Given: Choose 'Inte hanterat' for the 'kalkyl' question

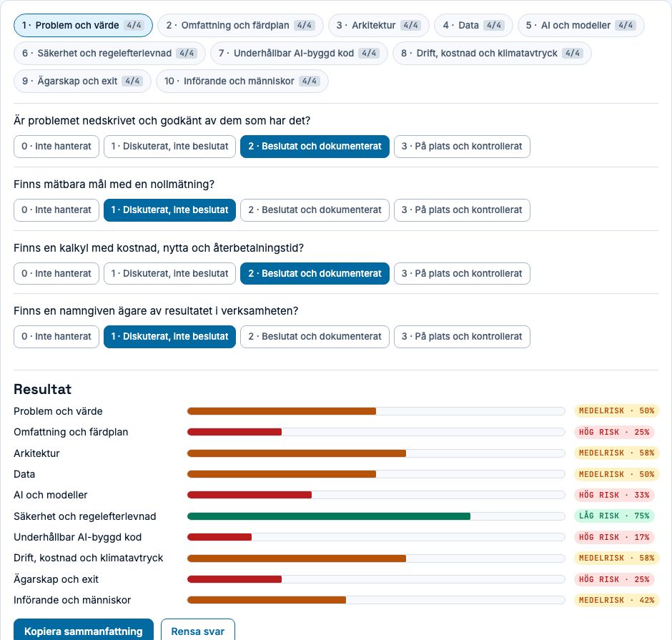Looking at the screenshot, I should (x=56, y=273).
